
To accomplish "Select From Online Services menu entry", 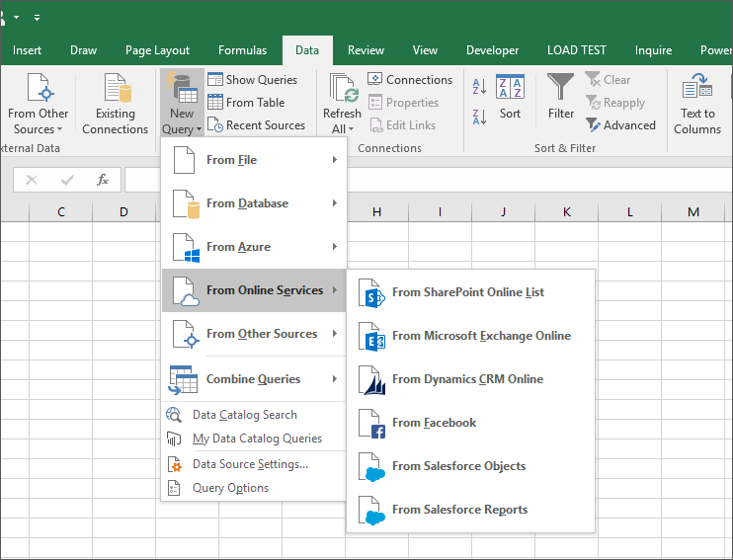I will (x=254, y=290).
